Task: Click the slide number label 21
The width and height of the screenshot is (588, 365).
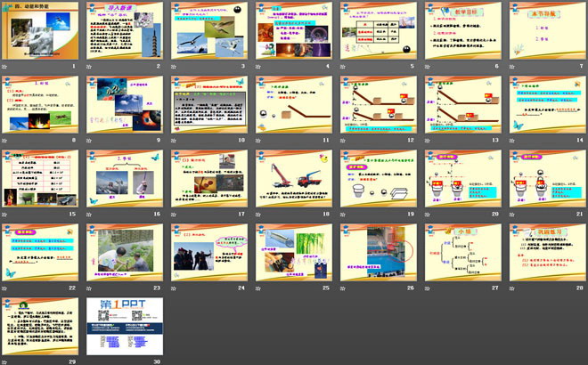Action: (580, 214)
